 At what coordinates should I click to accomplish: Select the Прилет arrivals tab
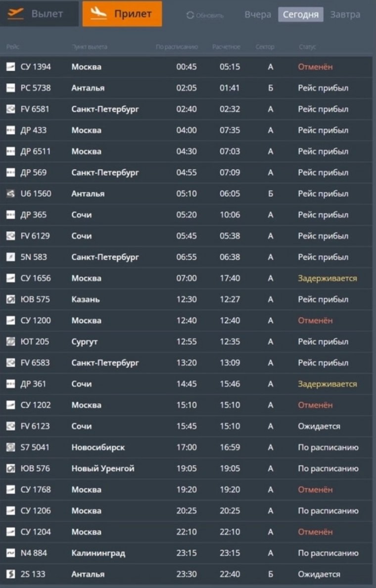[x=122, y=14]
